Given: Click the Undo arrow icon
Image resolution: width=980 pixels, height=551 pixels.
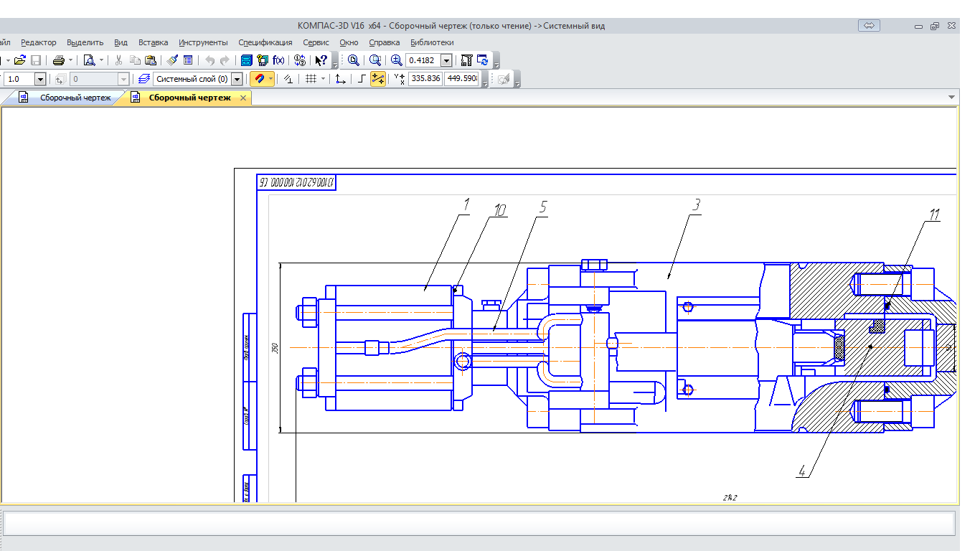Looking at the screenshot, I should 209,60.
